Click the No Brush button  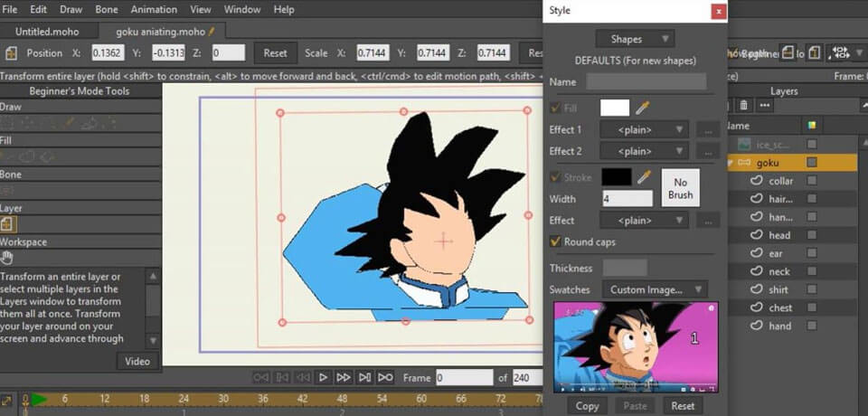(x=680, y=188)
